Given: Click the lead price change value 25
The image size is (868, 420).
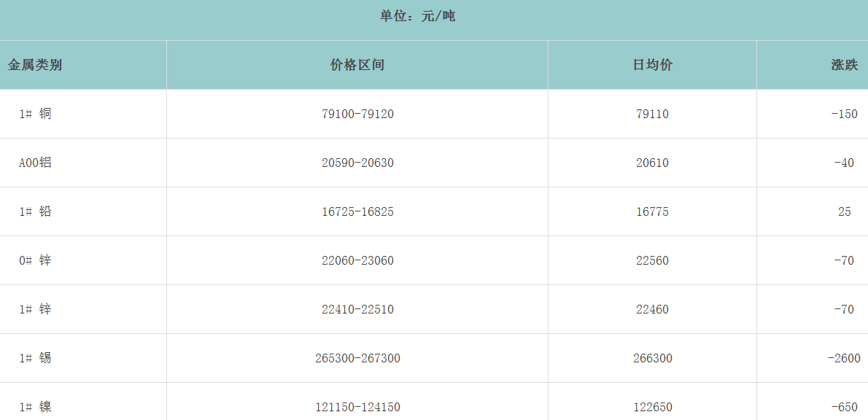Looking at the screenshot, I should 844,211.
